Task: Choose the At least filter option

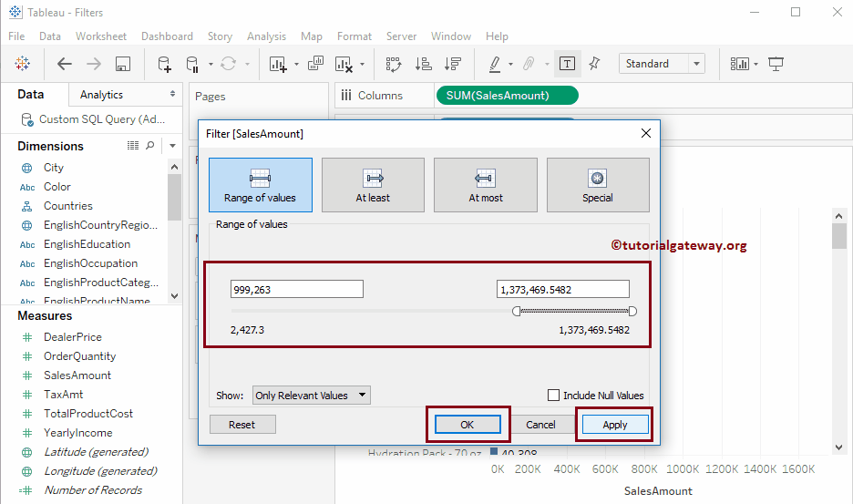Action: 373,185
